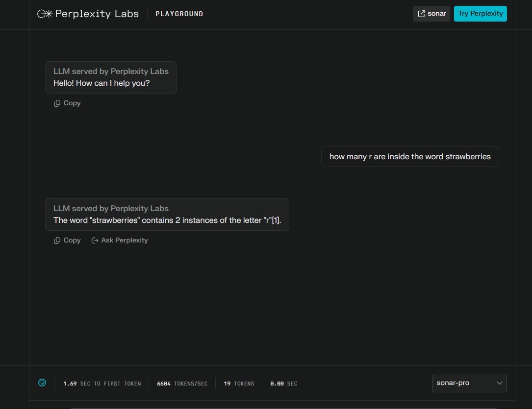The image size is (532, 409).
Task: Click the '19 TOKENS' stat
Action: [x=239, y=384]
